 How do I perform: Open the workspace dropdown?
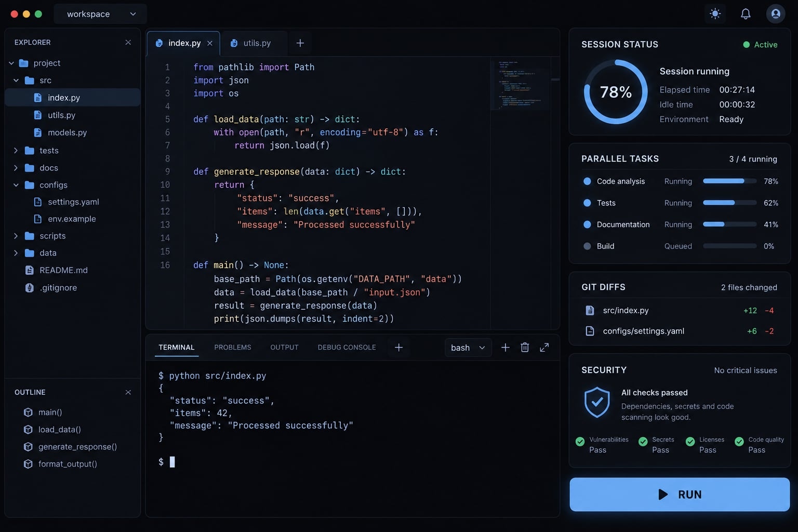(x=100, y=14)
